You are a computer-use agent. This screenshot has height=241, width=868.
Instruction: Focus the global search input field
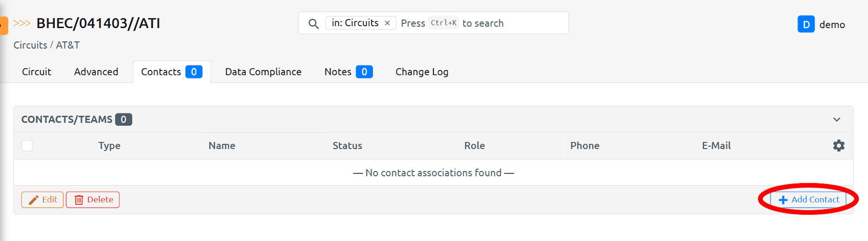(511, 23)
